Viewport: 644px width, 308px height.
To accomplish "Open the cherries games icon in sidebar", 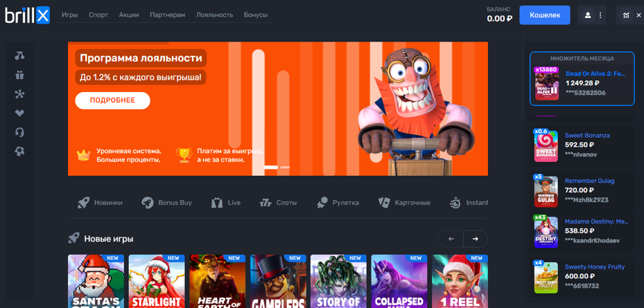I will point(19,56).
